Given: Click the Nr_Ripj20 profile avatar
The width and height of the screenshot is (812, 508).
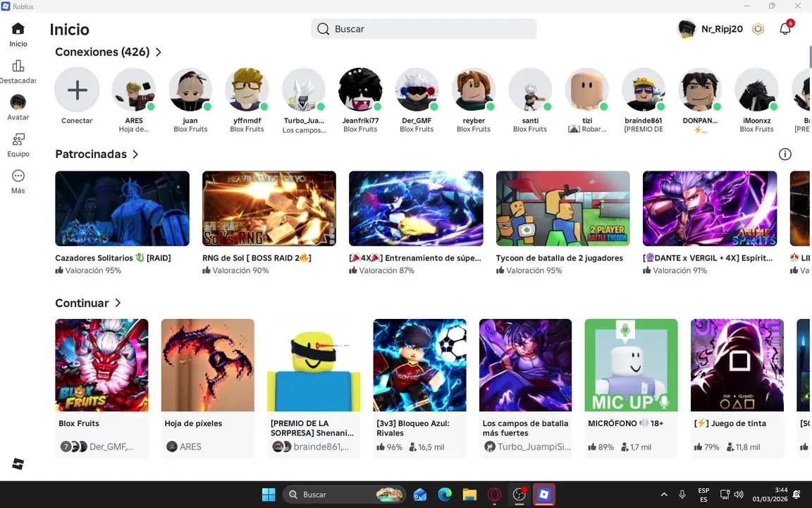Looking at the screenshot, I should pos(687,29).
